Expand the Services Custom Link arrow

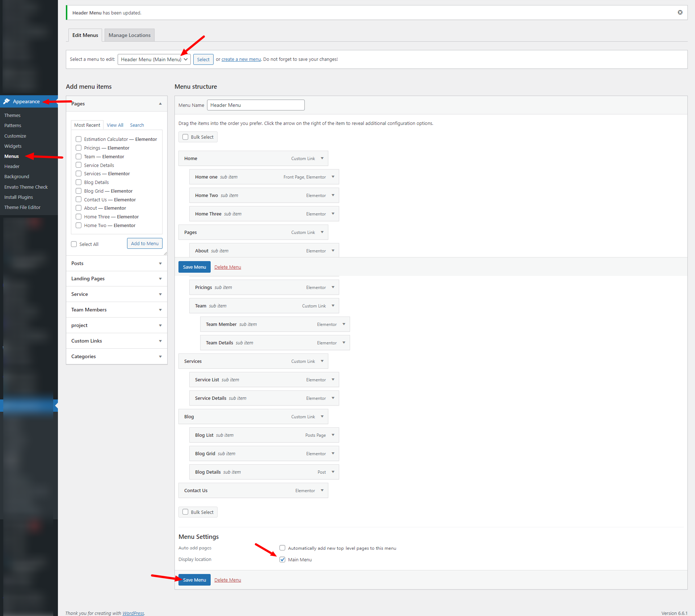pos(322,361)
